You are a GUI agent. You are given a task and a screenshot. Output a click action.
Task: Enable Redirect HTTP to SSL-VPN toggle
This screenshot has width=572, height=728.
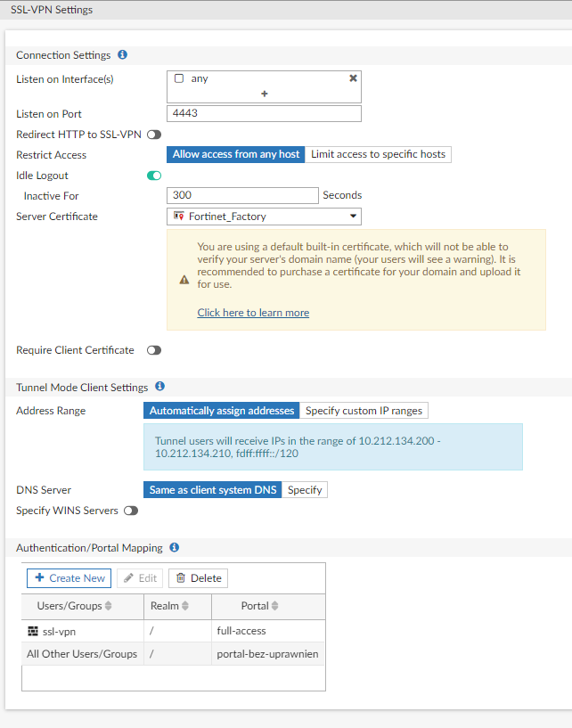(x=154, y=135)
